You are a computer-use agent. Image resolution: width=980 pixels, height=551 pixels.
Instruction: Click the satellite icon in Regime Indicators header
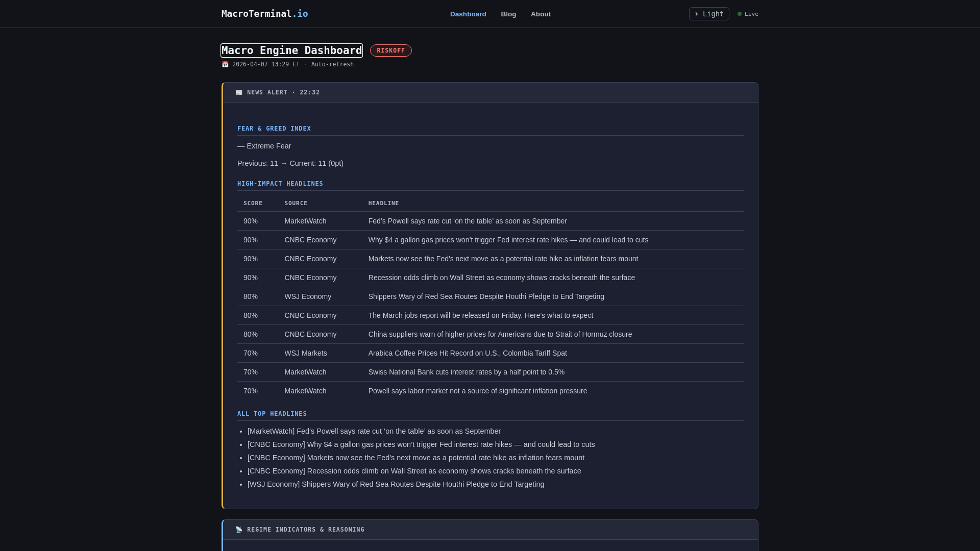pyautogui.click(x=239, y=530)
